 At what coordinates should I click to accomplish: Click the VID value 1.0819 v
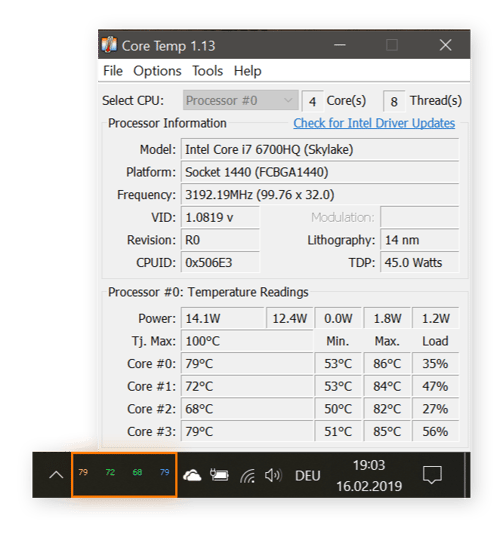(220, 217)
